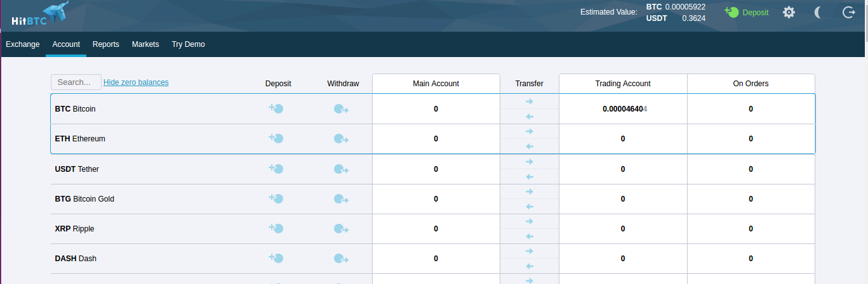The image size is (868, 284).
Task: Open the Account tab
Action: tap(66, 44)
